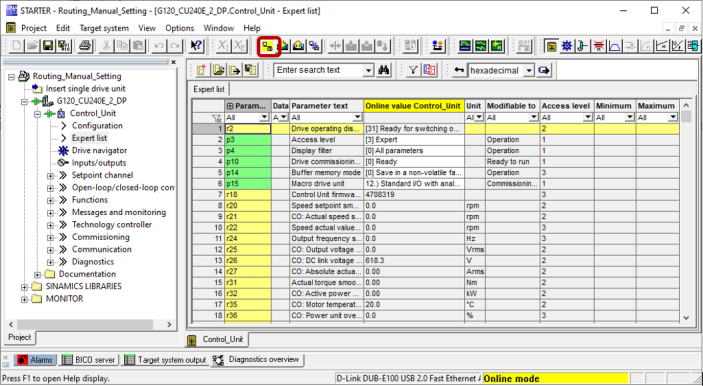
Task: Click the r26 parameter cell
Action: tap(248, 260)
